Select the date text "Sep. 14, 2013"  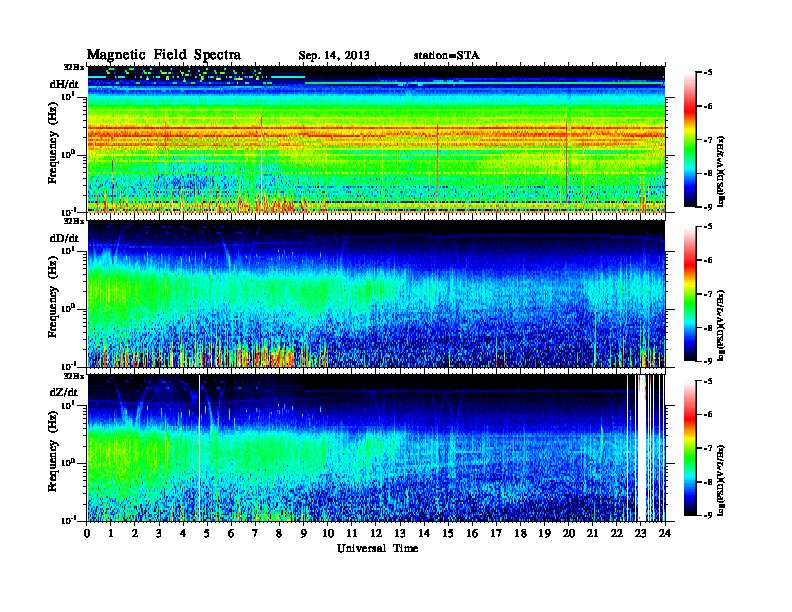(334, 56)
